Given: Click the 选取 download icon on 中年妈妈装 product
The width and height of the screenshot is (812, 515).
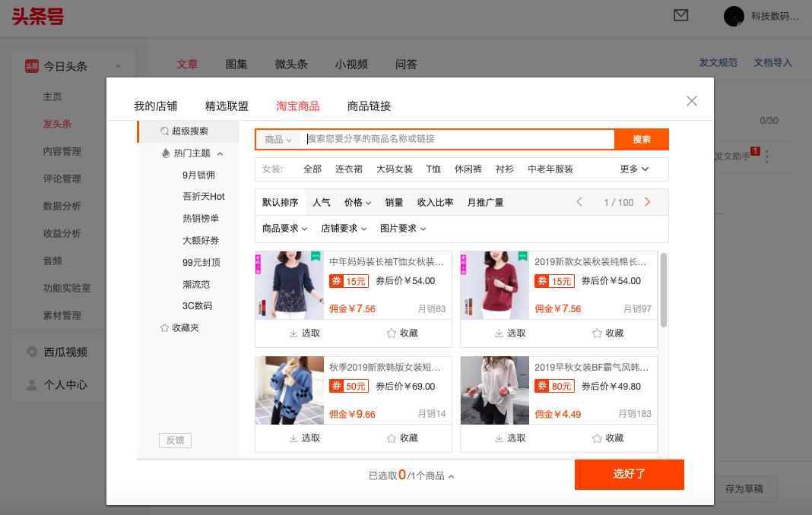Looking at the screenshot, I should click(293, 333).
